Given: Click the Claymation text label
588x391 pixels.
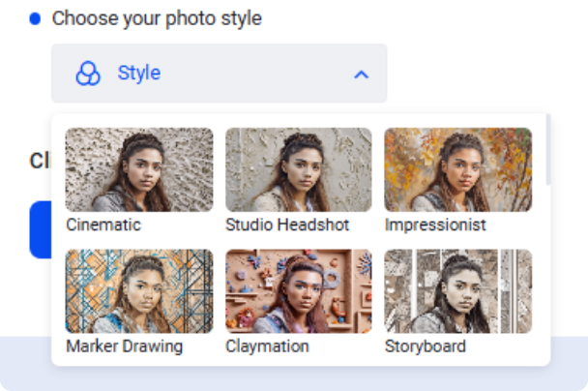Looking at the screenshot, I should [x=267, y=346].
